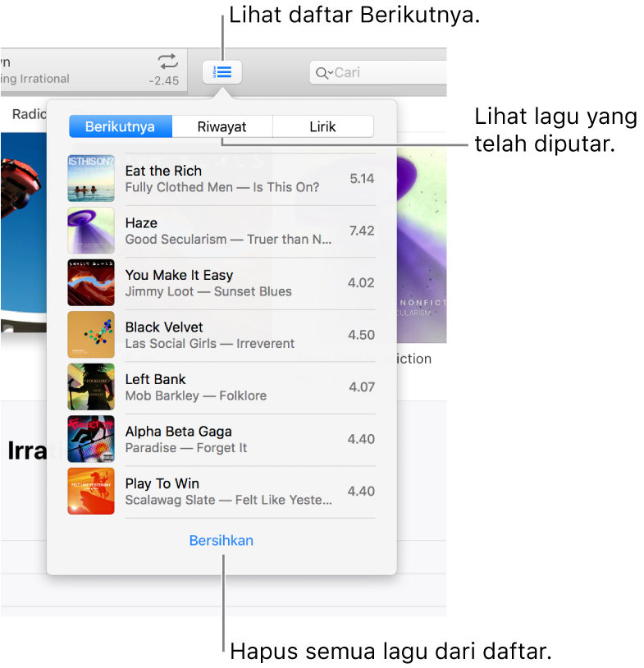644x668 pixels.
Task: Click the search magnifier dropdown icon
Action: click(x=324, y=73)
